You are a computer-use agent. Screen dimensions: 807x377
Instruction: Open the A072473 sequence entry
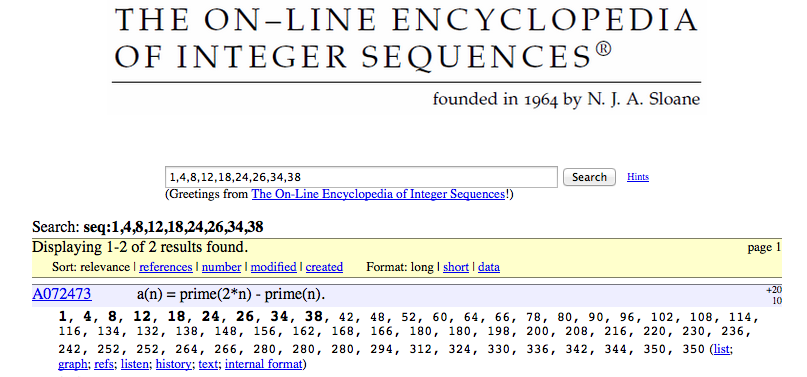[62, 294]
